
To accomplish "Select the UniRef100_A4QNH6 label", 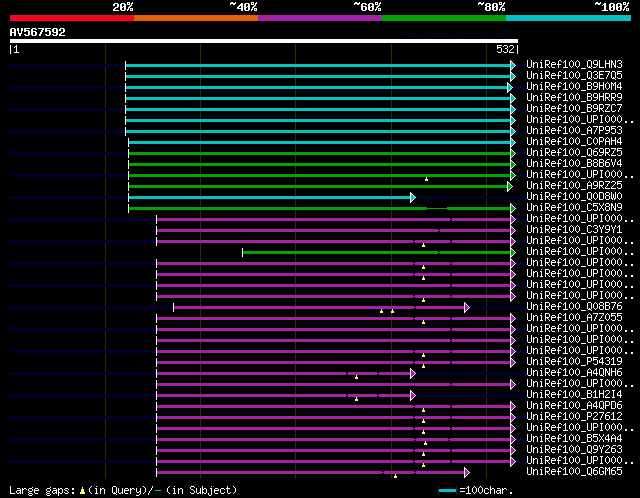I will [574, 373].
